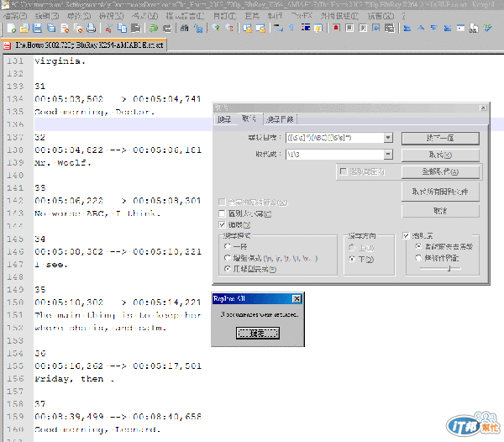Click the Redo toolbar icon
Viewport: 504px width, 442px height.
[167, 29]
